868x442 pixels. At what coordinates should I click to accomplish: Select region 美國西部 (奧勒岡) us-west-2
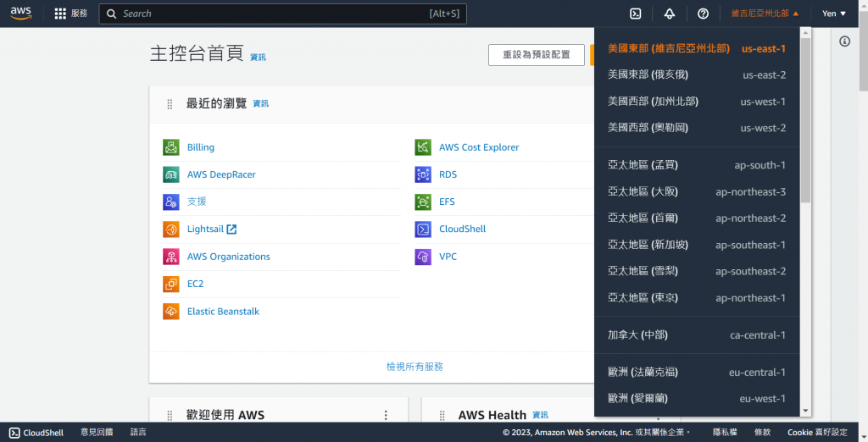point(697,128)
